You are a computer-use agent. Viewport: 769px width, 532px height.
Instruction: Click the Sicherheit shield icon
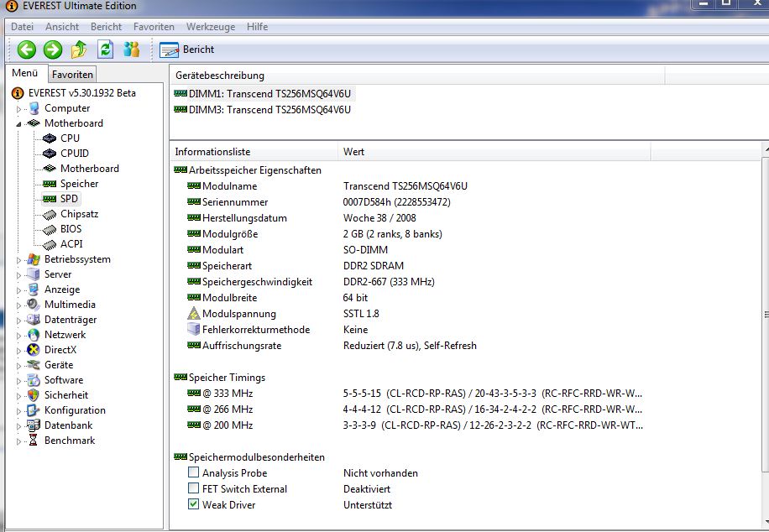coord(34,395)
